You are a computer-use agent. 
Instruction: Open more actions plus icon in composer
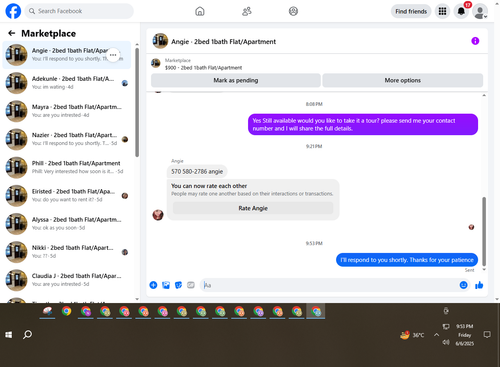pos(153,285)
